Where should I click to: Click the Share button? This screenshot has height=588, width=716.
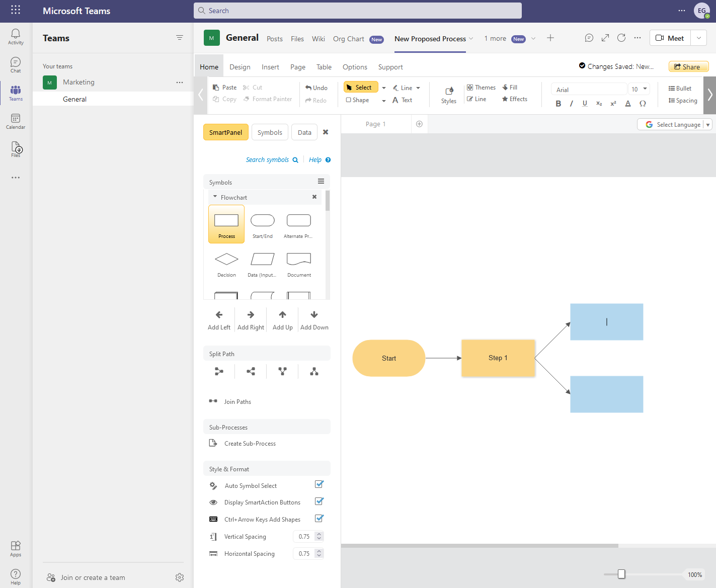pyautogui.click(x=688, y=66)
